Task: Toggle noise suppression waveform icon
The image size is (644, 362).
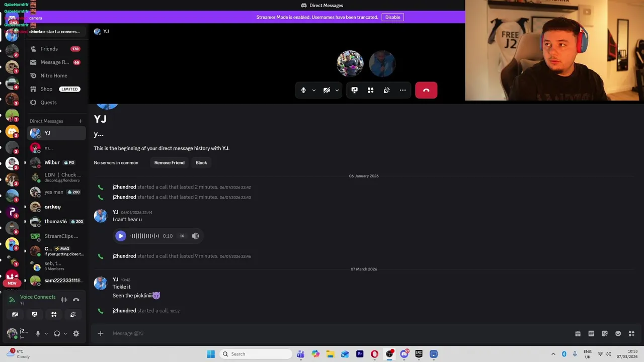Action: click(x=64, y=300)
